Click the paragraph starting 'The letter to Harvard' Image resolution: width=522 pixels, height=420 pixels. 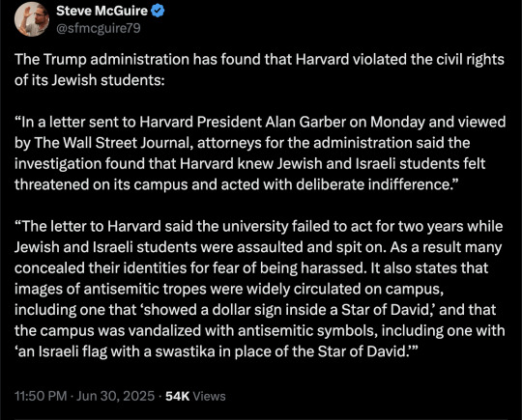click(x=260, y=289)
